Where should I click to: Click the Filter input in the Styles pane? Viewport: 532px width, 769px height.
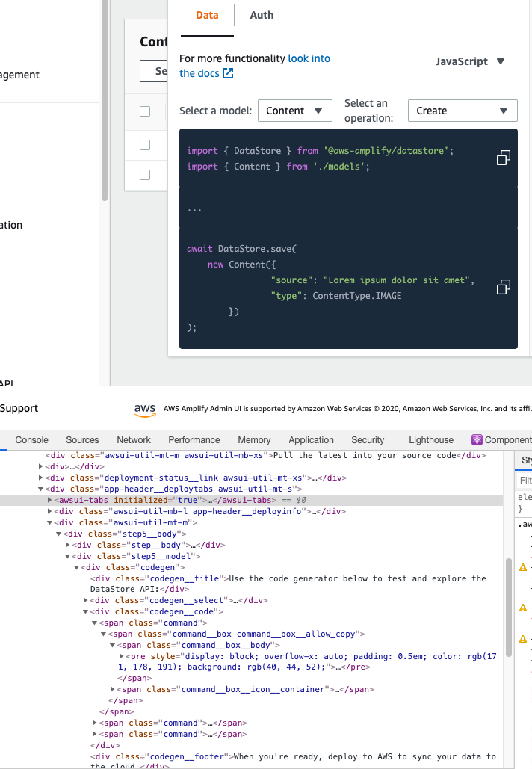pyautogui.click(x=525, y=480)
